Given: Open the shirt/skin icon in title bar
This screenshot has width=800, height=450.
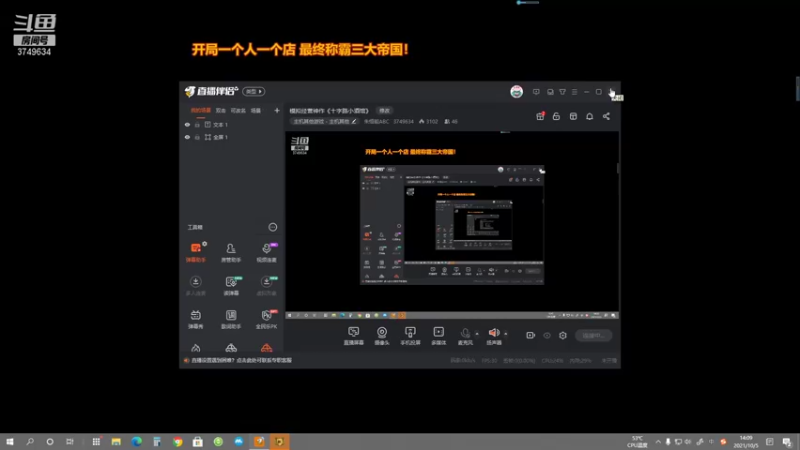Looking at the screenshot, I should 562,92.
